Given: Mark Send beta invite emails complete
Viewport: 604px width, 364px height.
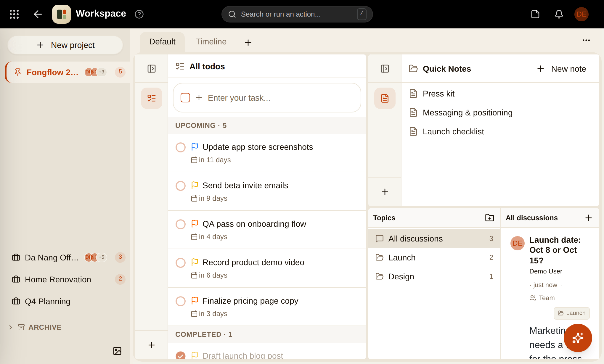Looking at the screenshot, I should (181, 186).
